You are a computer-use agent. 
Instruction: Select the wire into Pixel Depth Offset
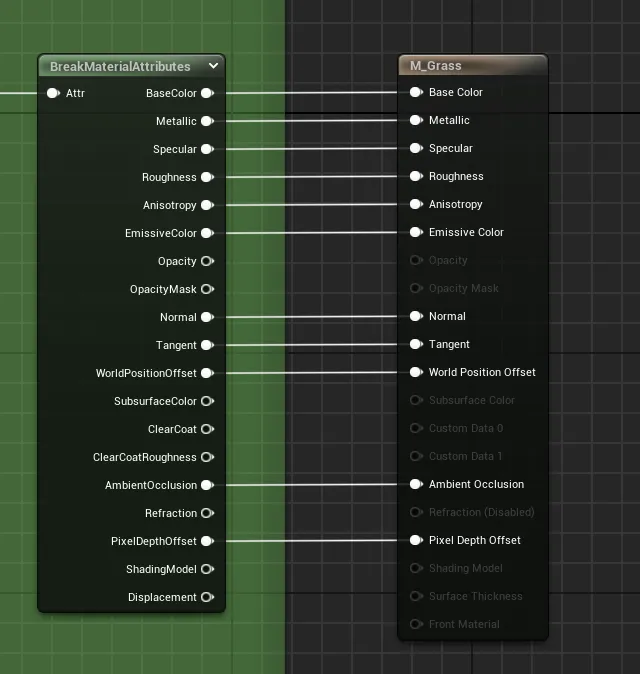click(x=311, y=541)
